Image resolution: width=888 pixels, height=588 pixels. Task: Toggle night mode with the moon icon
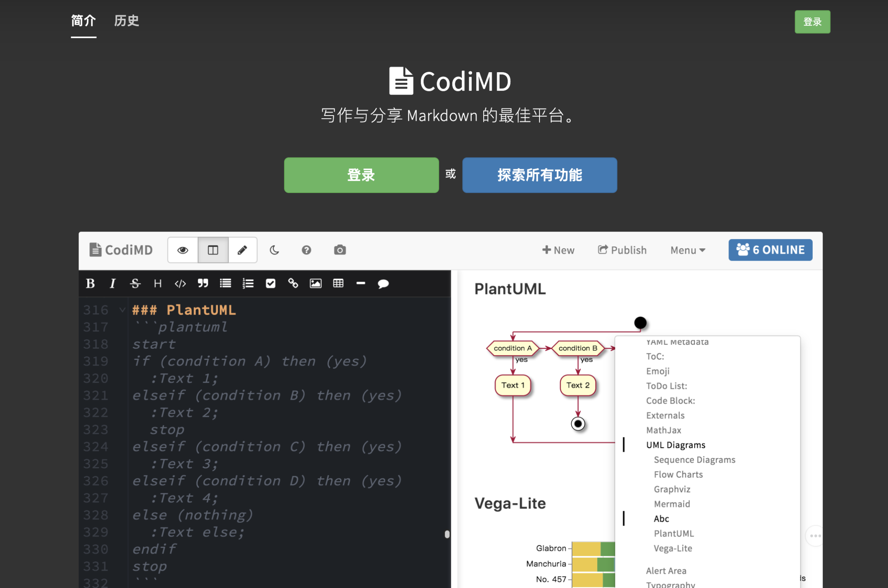(x=274, y=250)
